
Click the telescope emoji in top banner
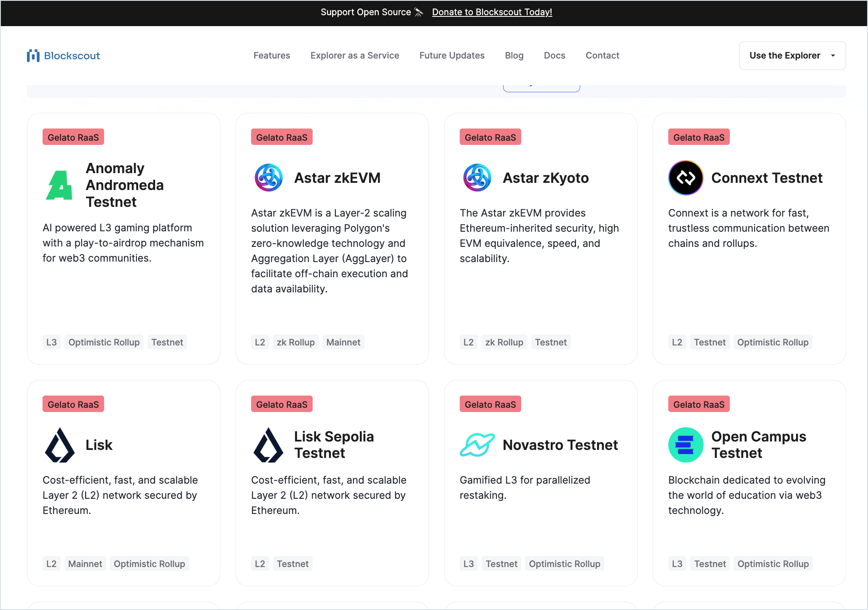click(x=418, y=12)
